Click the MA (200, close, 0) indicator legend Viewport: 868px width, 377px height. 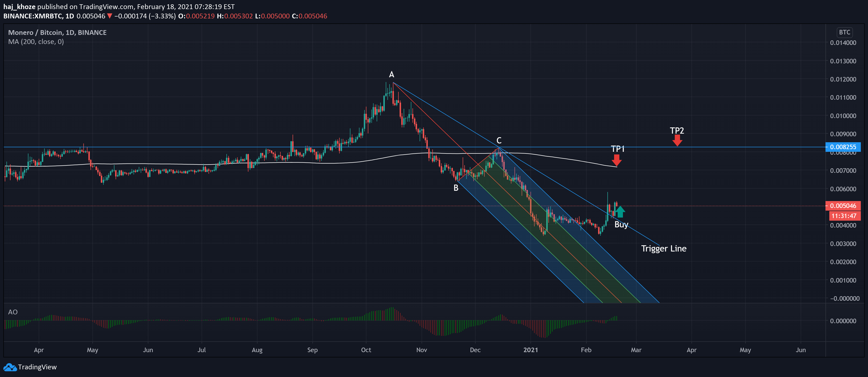click(x=36, y=42)
